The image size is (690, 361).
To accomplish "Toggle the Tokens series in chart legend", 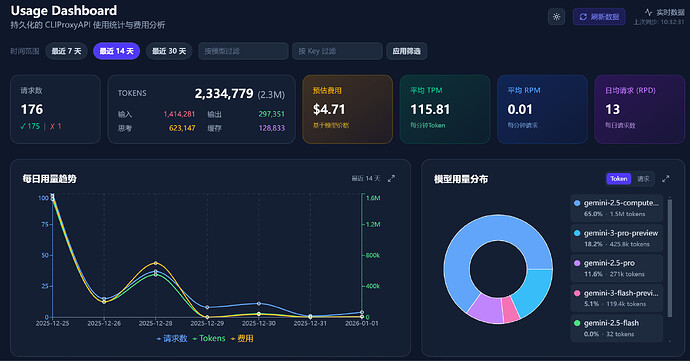I will pos(209,339).
